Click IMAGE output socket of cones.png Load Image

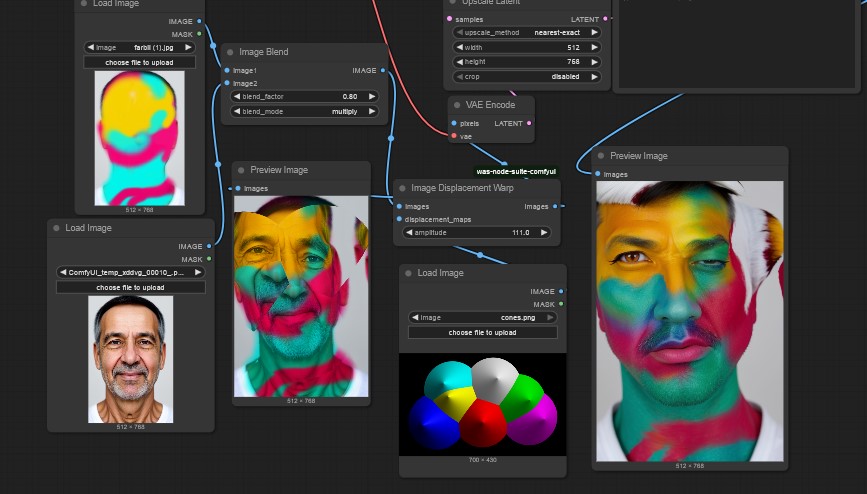561,291
